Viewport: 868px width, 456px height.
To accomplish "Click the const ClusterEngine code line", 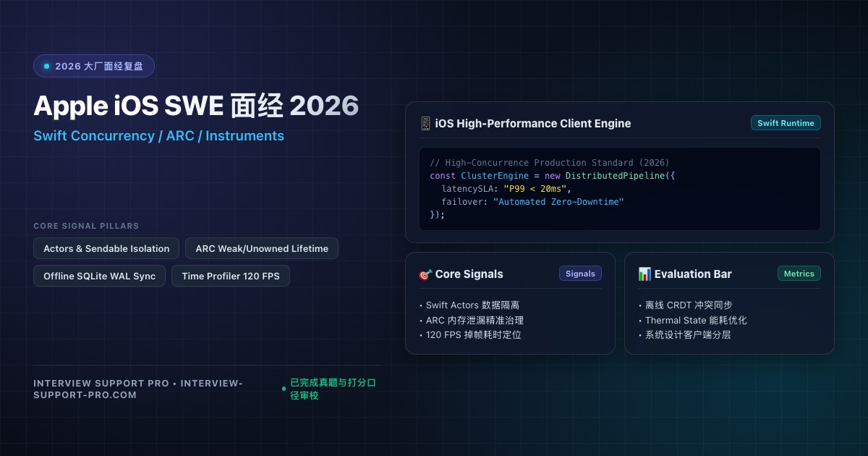I will click(x=552, y=175).
